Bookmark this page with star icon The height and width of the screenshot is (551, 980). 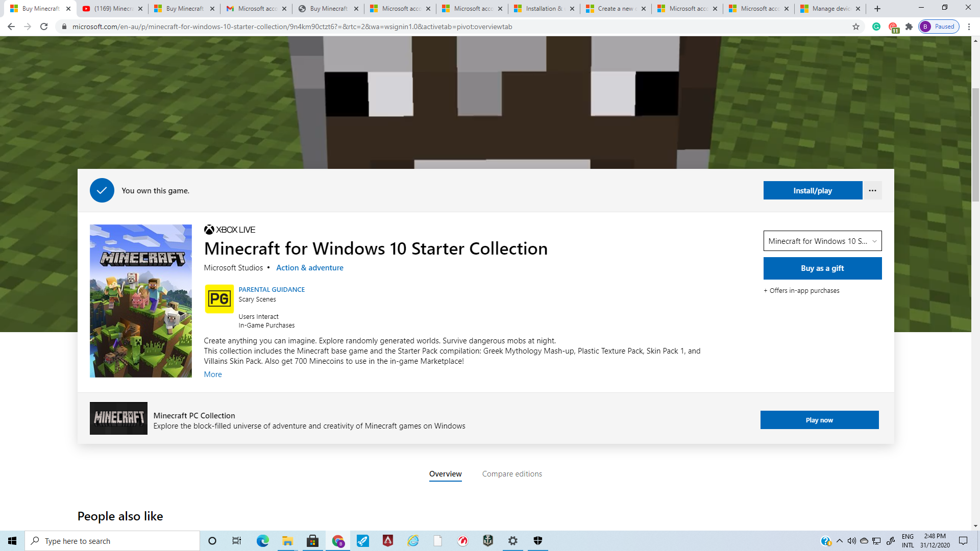pos(856,27)
